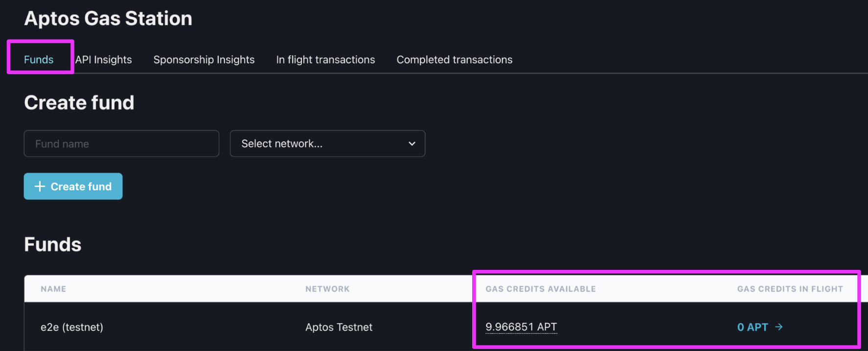Screen dimensions: 868x351
Task: Click the network dropdown chevron arrow
Action: coord(412,144)
